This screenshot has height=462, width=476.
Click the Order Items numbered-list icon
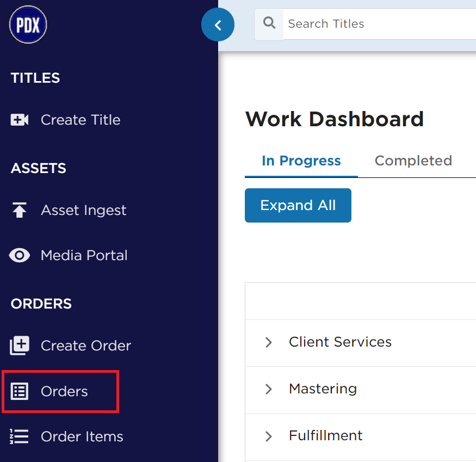(x=20, y=436)
